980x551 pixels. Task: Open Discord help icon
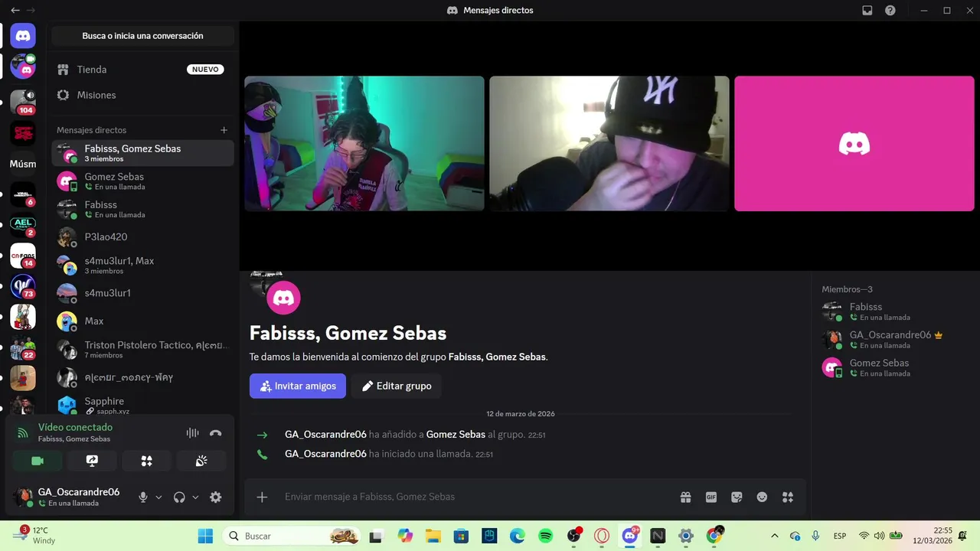coord(890,11)
